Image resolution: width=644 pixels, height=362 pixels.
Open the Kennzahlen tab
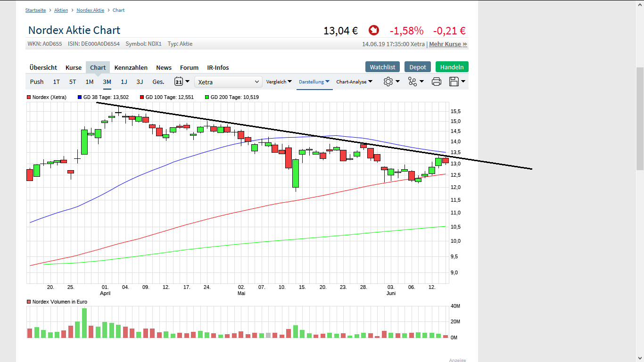[131, 67]
